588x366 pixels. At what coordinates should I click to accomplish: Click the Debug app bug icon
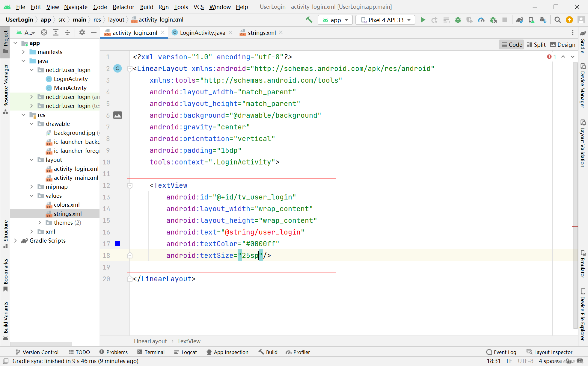(458, 20)
